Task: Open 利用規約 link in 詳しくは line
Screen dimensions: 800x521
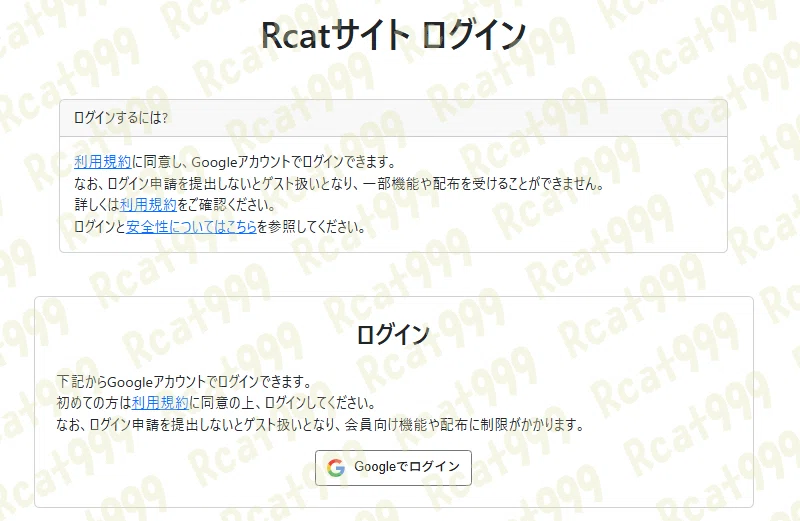Action: click(x=148, y=205)
